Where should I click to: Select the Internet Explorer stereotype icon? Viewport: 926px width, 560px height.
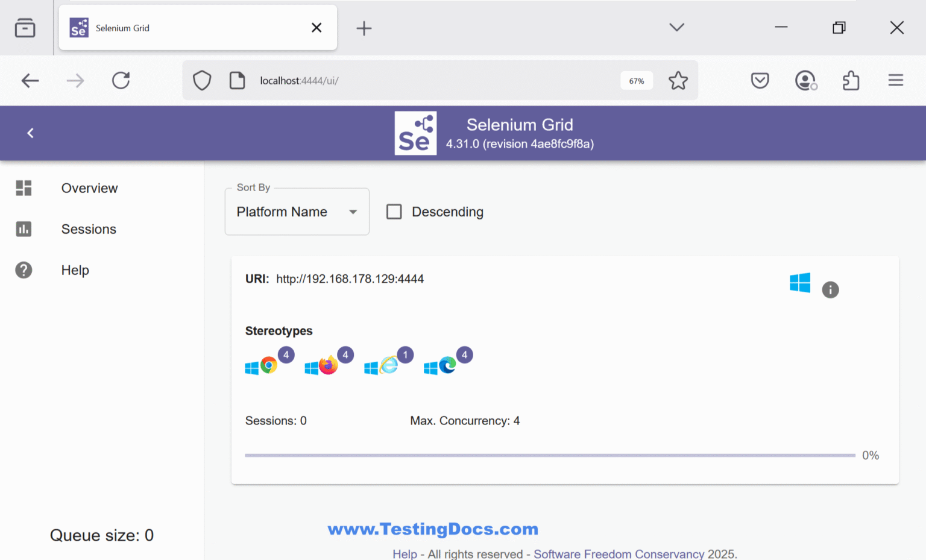(x=389, y=365)
